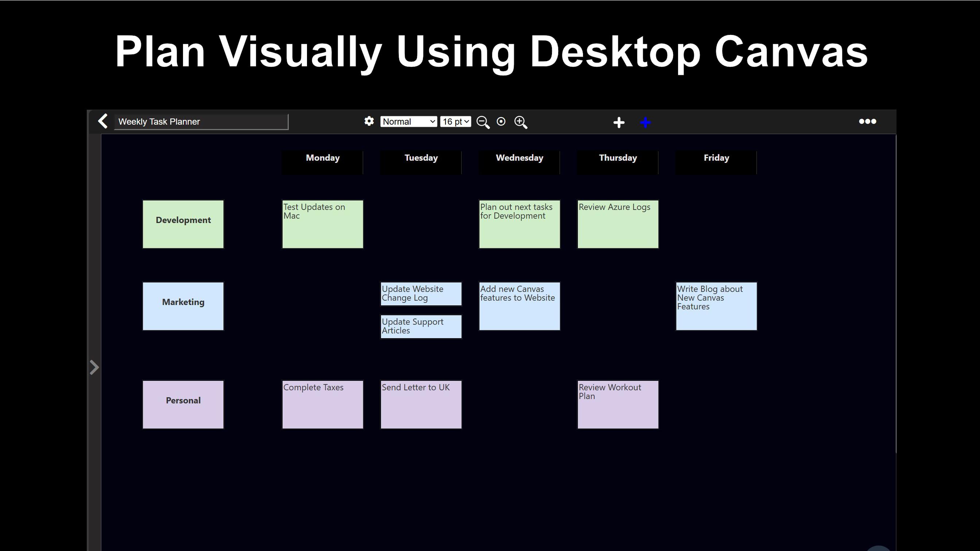Viewport: 980px width, 551px height.
Task: Select the purple Personal category card
Action: 183,405
